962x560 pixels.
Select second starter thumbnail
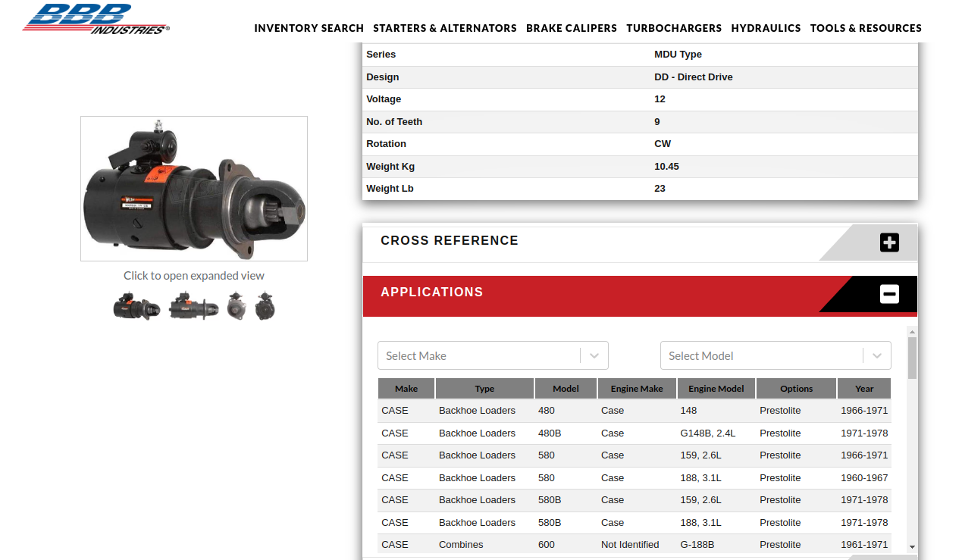click(x=193, y=307)
